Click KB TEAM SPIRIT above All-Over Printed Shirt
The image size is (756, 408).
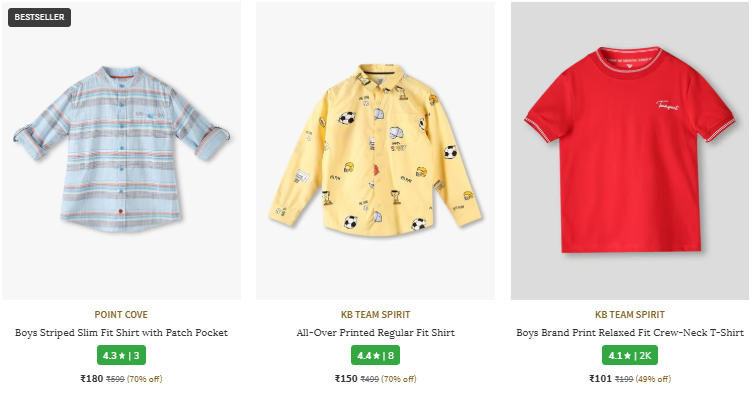tap(375, 314)
